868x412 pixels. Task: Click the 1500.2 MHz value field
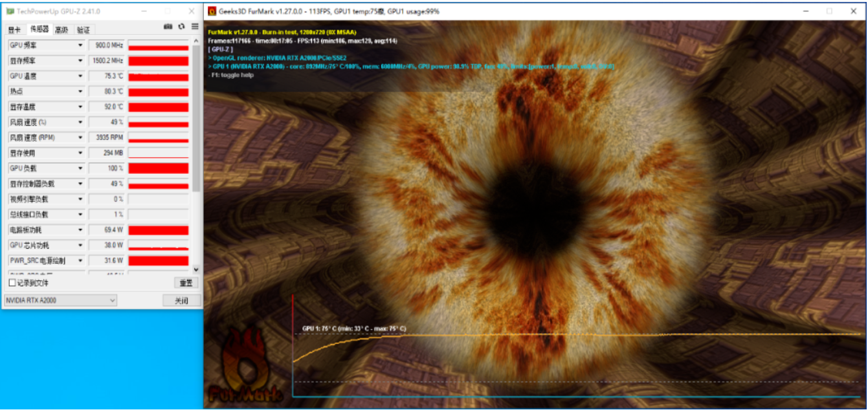pos(107,61)
